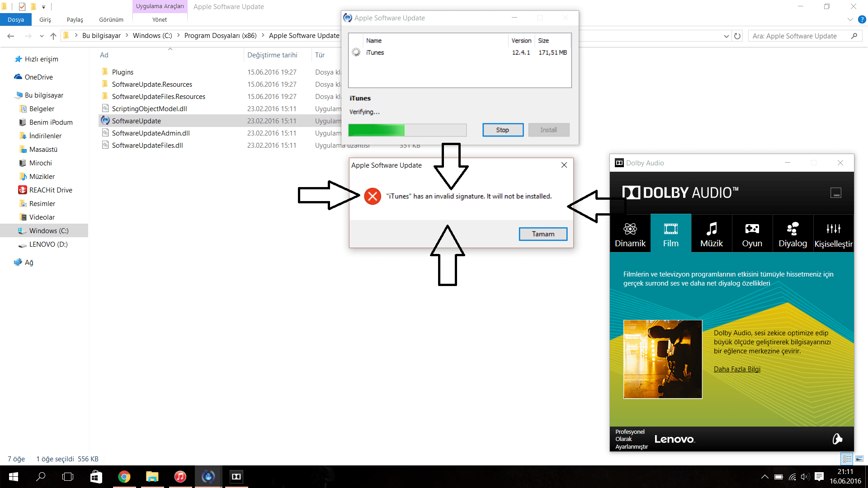The height and width of the screenshot is (488, 868).
Task: Open recent locations dropdown arrow
Action: point(42,36)
